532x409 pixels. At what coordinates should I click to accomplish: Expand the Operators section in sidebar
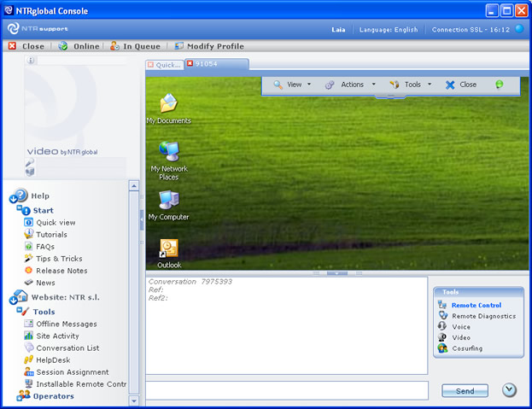pyautogui.click(x=52, y=396)
